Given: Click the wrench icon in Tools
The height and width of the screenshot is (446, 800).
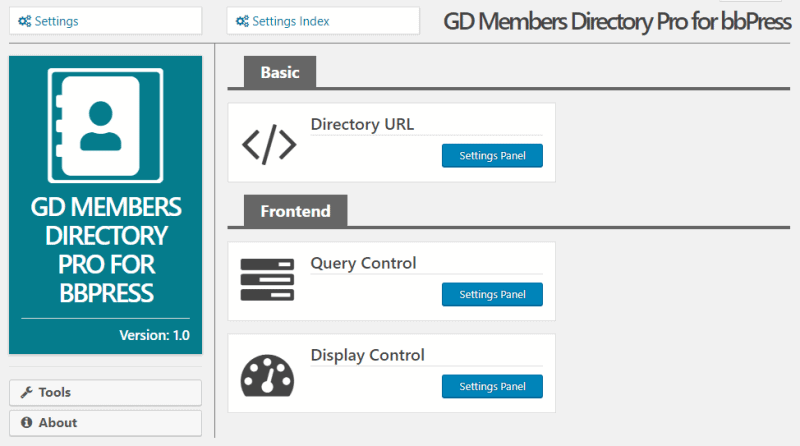Looking at the screenshot, I should coord(27,392).
